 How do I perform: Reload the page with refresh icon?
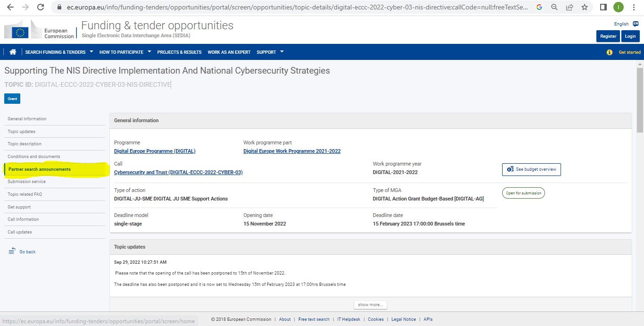(41, 7)
